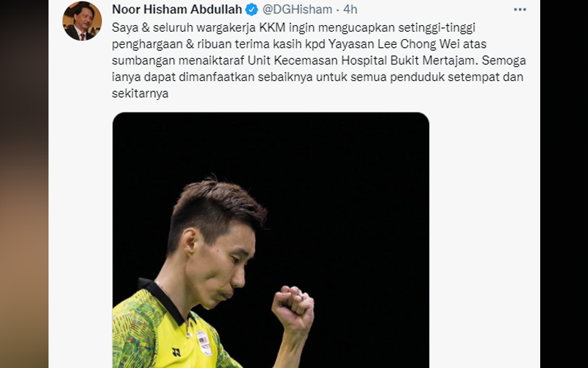Expand the attached badminton player photo
Image resolution: width=588 pixels, height=368 pixels.
[x=270, y=240]
